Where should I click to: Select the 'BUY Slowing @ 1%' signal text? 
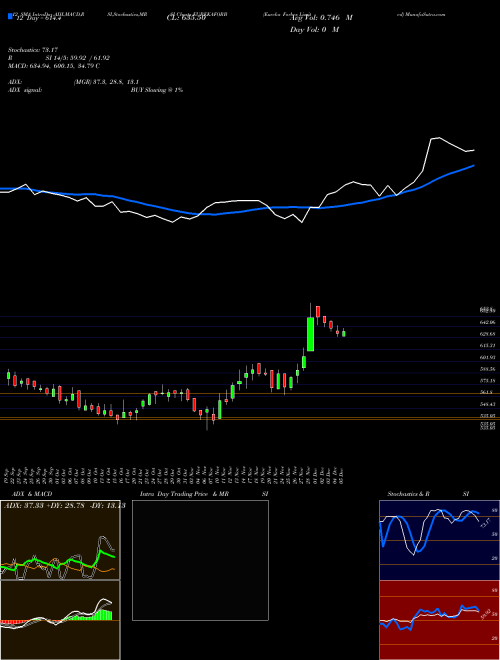(x=157, y=90)
